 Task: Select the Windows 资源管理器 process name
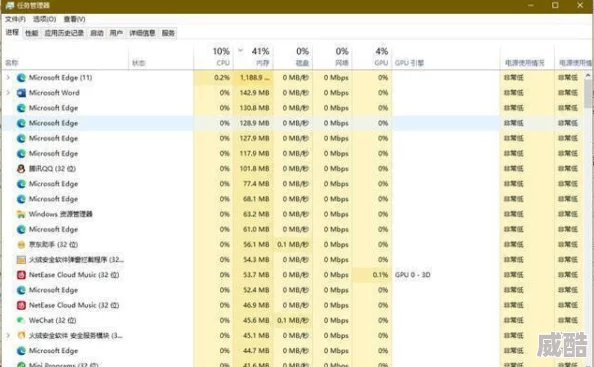coord(61,214)
